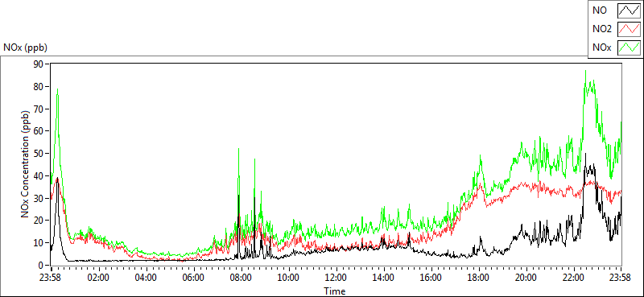
Task: Click the 20:00 time axis label
Action: [x=526, y=277]
